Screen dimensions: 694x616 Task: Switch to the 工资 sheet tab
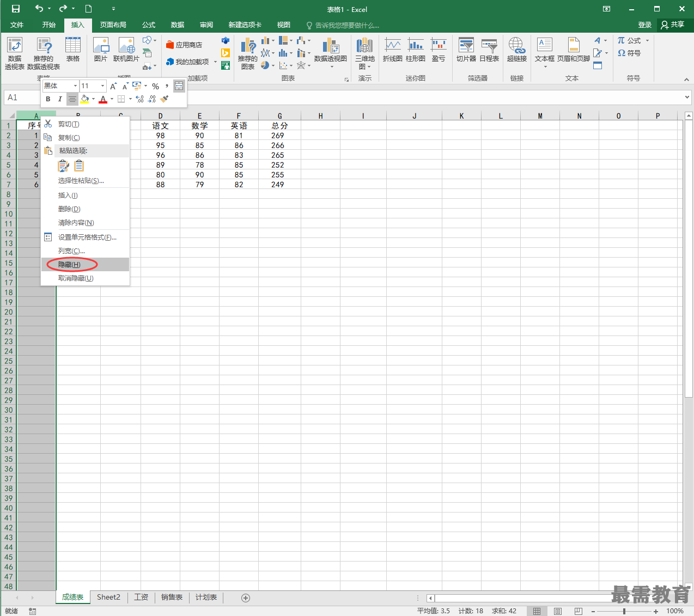[141, 597]
